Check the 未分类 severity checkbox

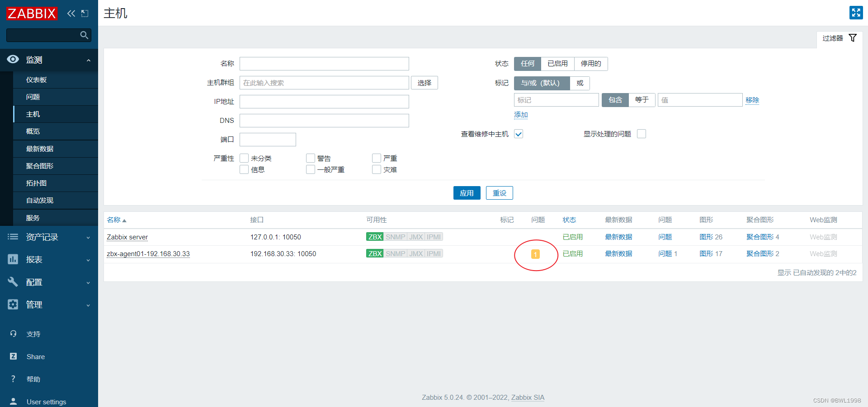click(x=244, y=158)
